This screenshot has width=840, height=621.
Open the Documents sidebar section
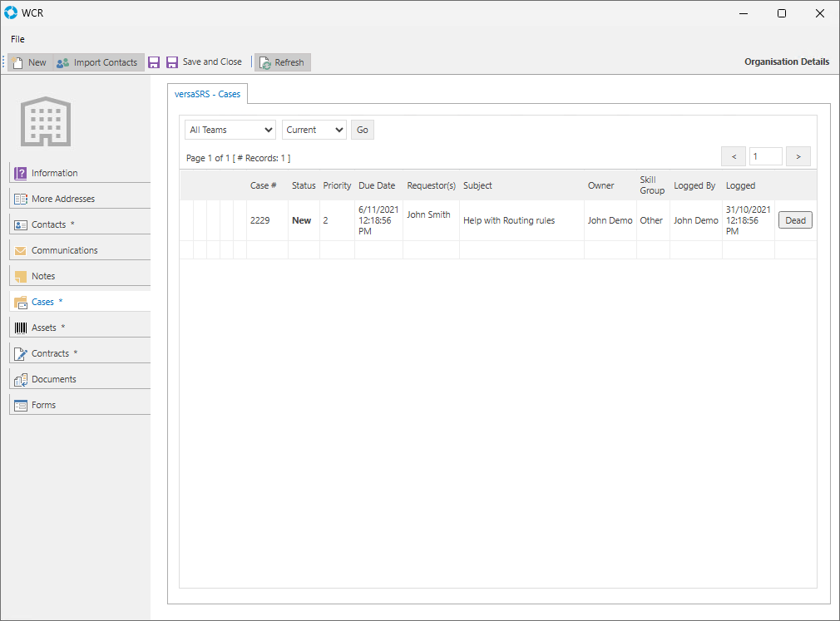pyautogui.click(x=53, y=379)
